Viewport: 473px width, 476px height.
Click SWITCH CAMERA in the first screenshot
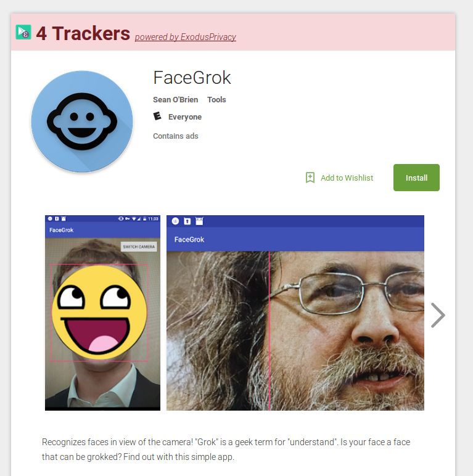139,247
